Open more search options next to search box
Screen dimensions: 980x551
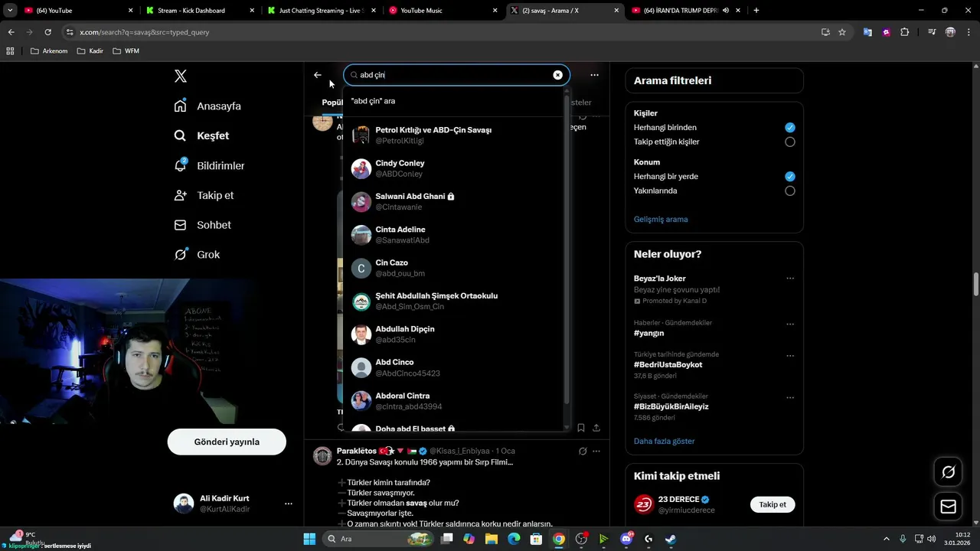pyautogui.click(x=594, y=75)
